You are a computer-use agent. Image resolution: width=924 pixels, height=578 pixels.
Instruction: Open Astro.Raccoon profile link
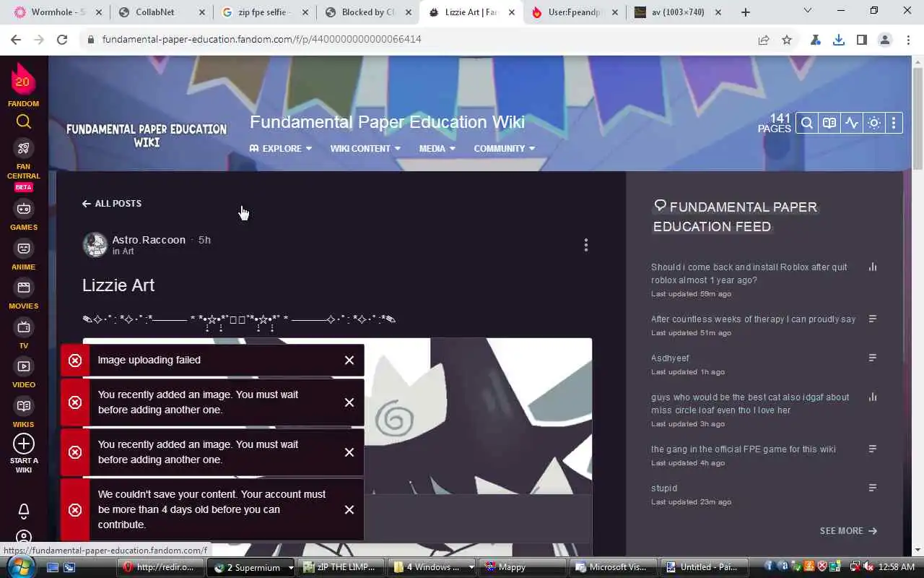(149, 240)
